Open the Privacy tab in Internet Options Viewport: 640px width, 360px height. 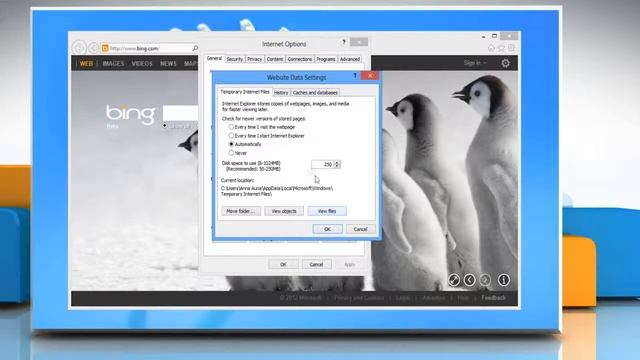pos(254,59)
